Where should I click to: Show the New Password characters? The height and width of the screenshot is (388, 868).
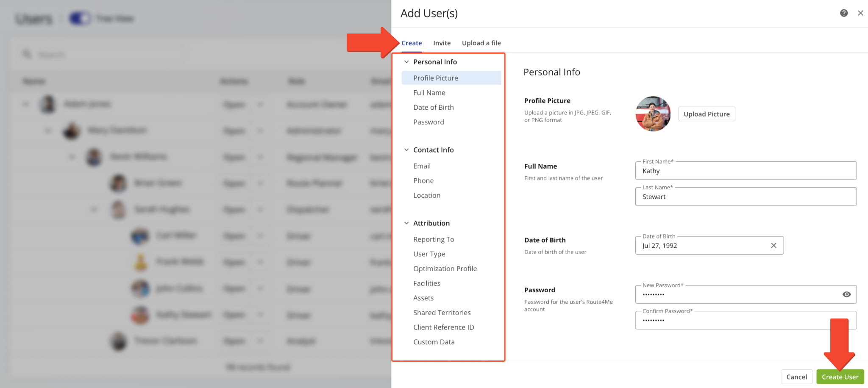pos(846,294)
